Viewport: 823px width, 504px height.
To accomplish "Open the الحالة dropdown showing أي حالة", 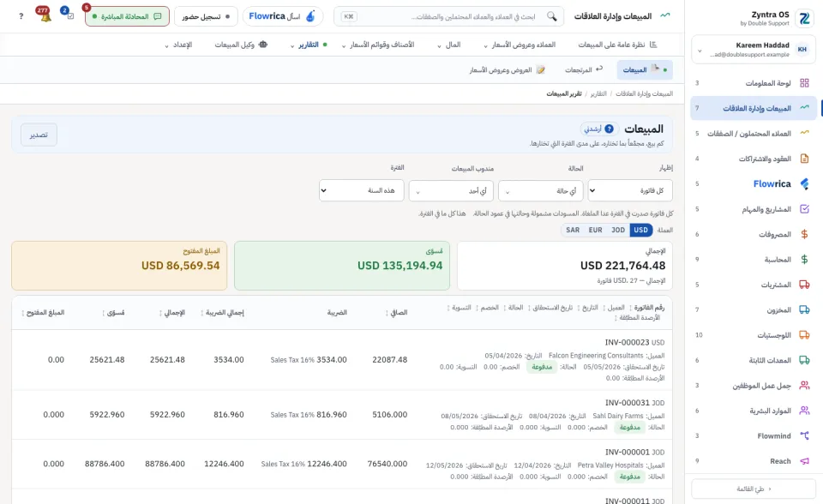I will tap(541, 190).
